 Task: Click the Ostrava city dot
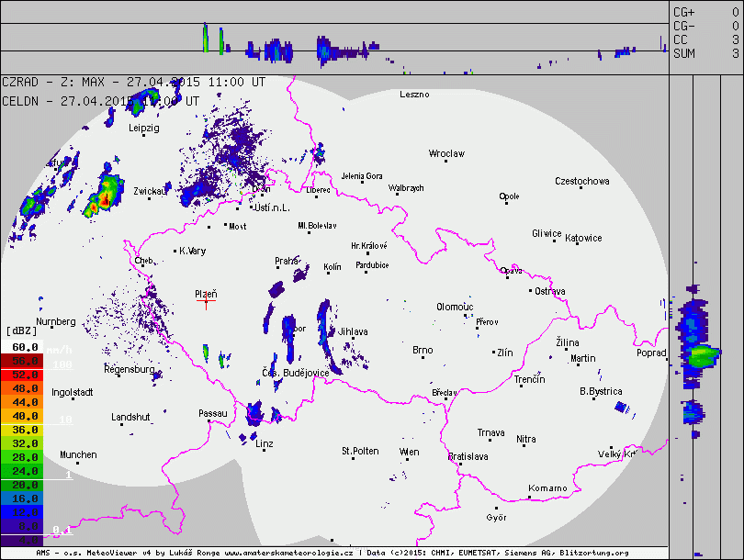[531, 291]
